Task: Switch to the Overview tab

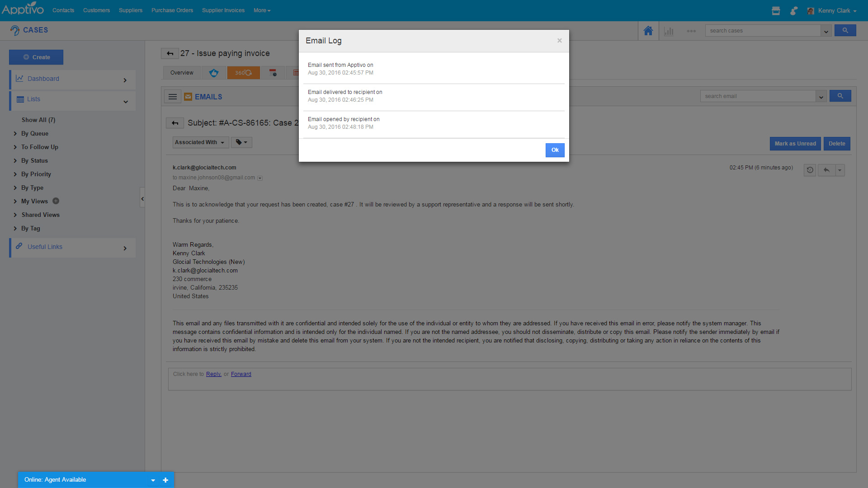Action: pyautogui.click(x=182, y=73)
